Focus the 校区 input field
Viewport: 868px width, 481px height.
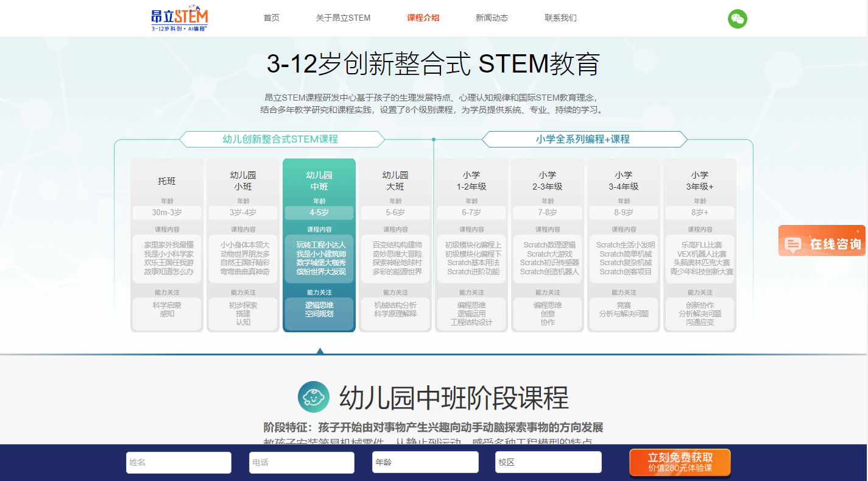point(548,463)
